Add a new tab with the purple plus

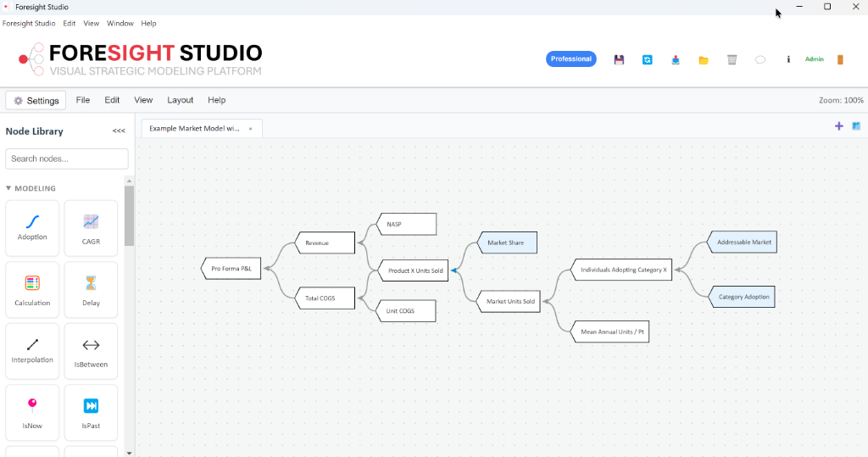838,126
